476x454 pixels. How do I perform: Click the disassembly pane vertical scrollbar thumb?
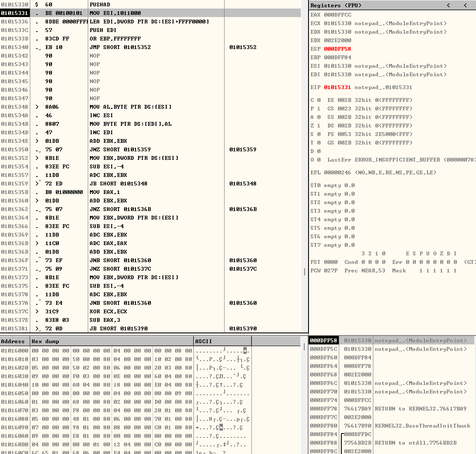click(x=305, y=272)
